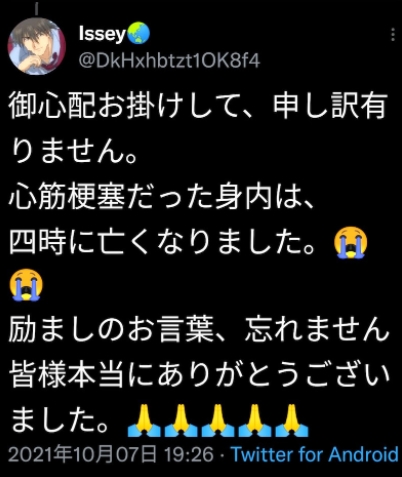
Task: Select the line 心筋梗塞だった身内は、
Action: coord(161,198)
